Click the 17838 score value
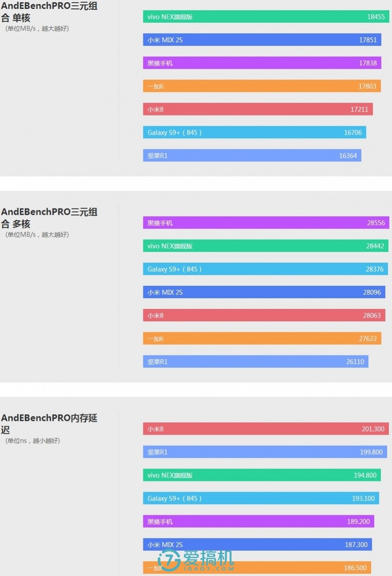Viewport: 392px width, 576px height. pyautogui.click(x=368, y=63)
